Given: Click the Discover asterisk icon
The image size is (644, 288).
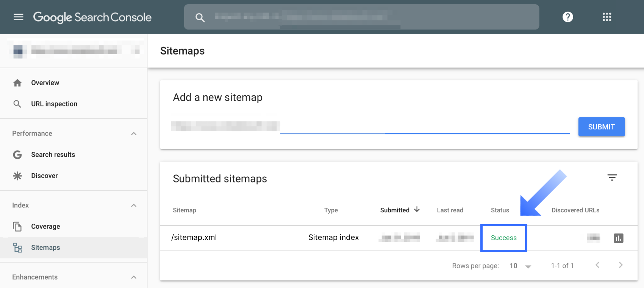Looking at the screenshot, I should [x=17, y=176].
